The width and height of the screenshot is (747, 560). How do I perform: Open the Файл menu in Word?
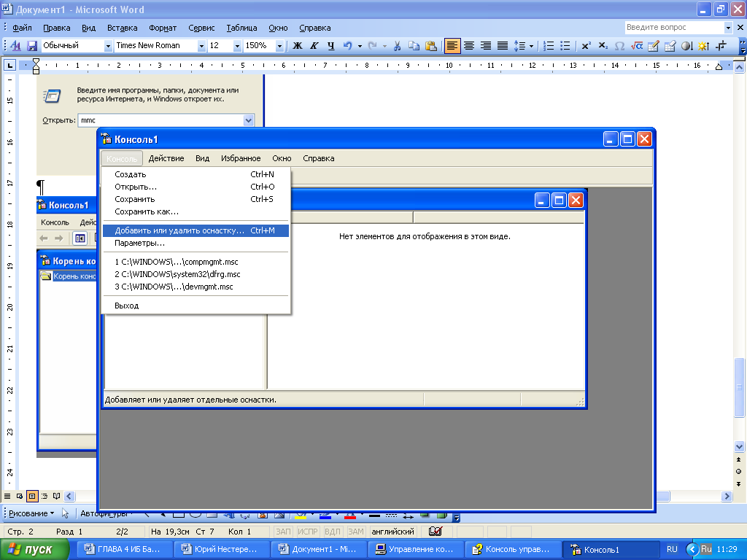pyautogui.click(x=22, y=28)
